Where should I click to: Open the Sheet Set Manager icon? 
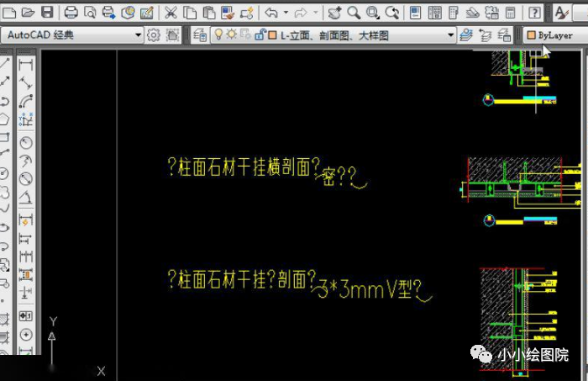click(x=472, y=13)
